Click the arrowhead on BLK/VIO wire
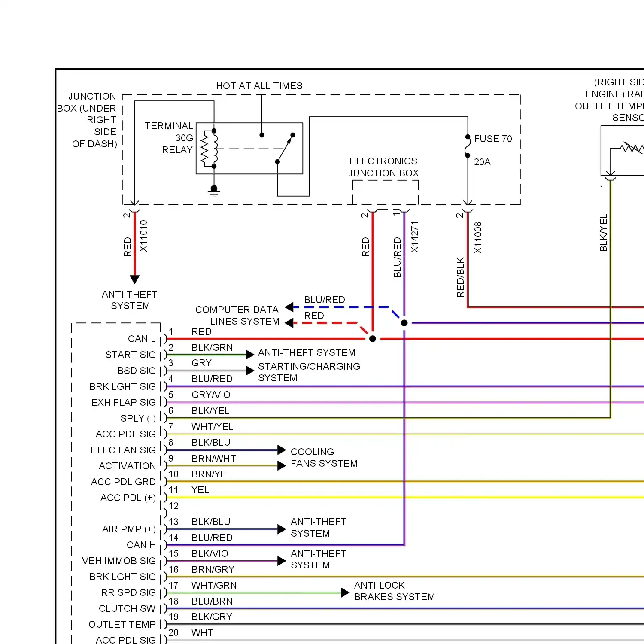 tap(282, 561)
